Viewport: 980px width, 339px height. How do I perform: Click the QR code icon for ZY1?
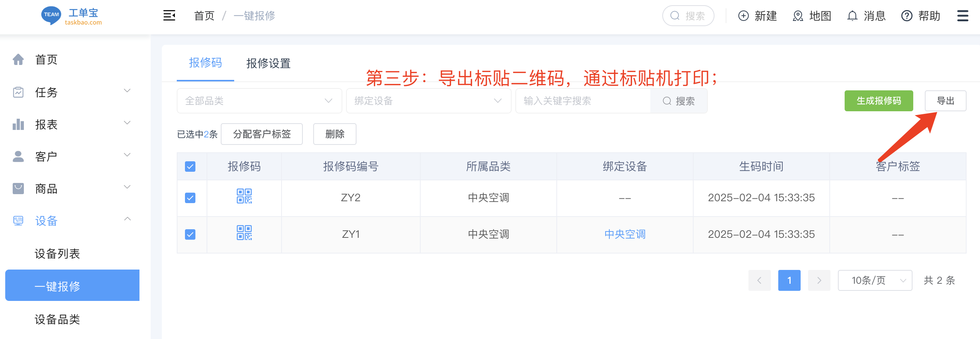[244, 233]
